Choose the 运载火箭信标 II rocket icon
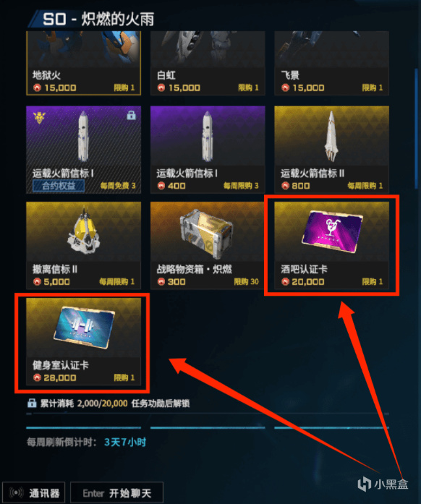 331,136
